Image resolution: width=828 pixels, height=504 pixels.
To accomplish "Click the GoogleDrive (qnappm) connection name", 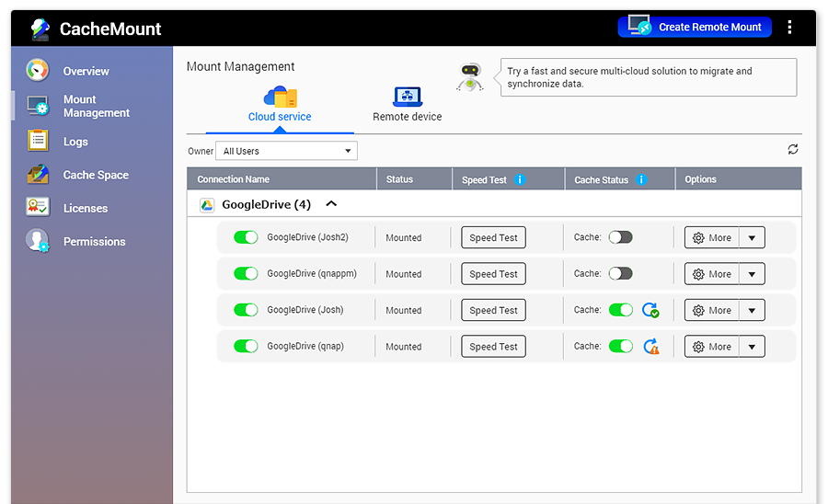I will click(312, 274).
